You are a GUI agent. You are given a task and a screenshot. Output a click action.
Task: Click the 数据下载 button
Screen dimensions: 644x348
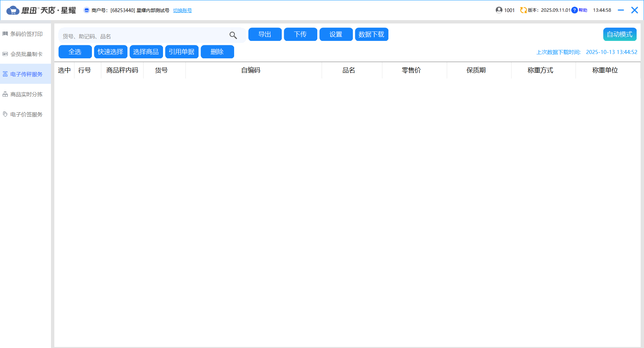coord(371,34)
